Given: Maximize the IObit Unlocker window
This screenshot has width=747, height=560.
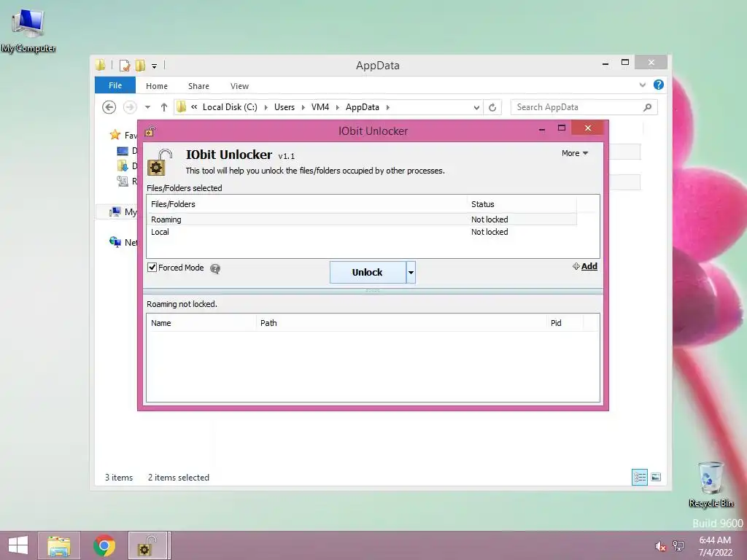Looking at the screenshot, I should [x=562, y=128].
